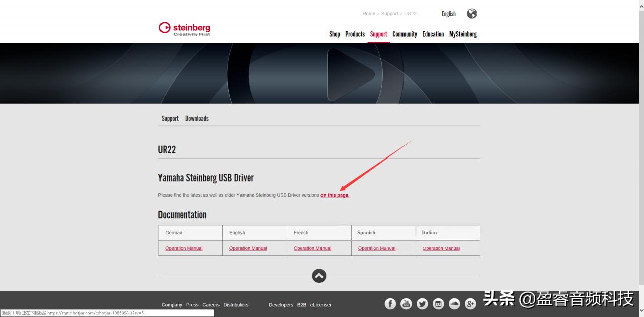
Task: Click the Home breadcrumb link
Action: click(369, 14)
